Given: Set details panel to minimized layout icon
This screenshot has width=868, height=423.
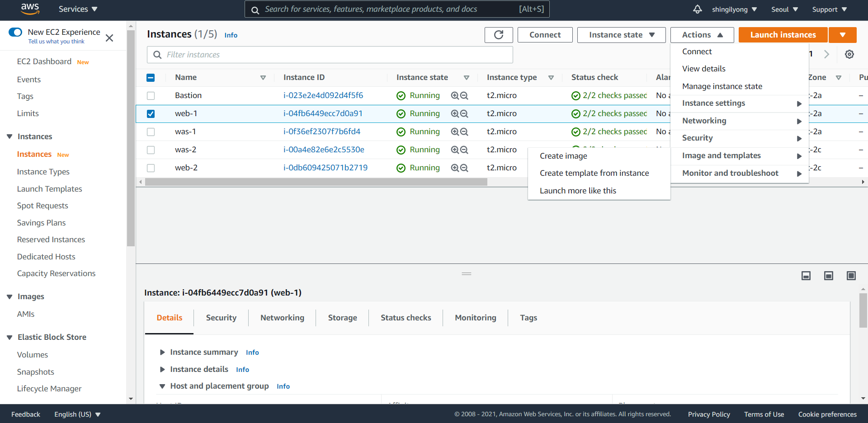Looking at the screenshot, I should [806, 276].
